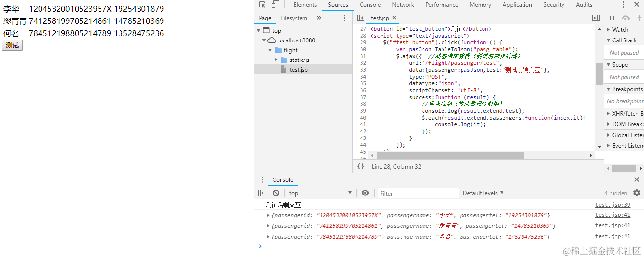The width and height of the screenshot is (644, 259).
Task: Click the console prompt input line
Action: coord(451,246)
